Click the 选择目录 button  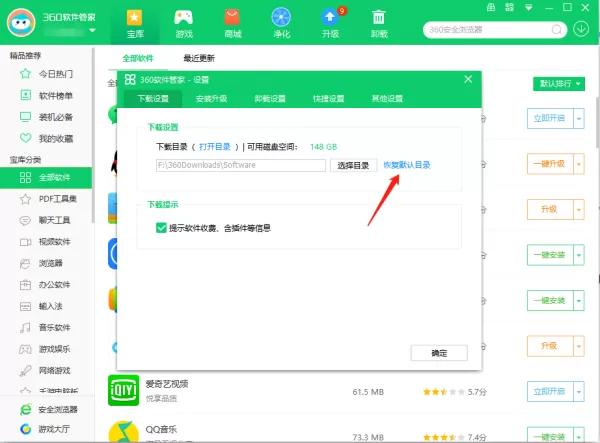click(x=354, y=165)
